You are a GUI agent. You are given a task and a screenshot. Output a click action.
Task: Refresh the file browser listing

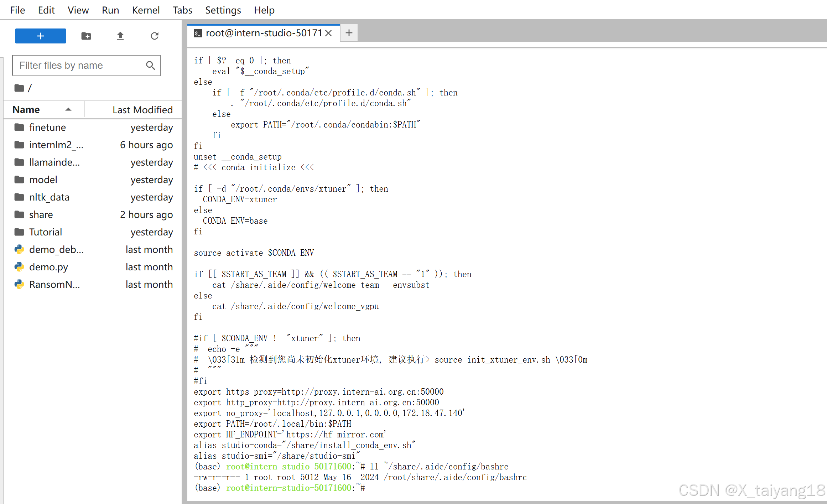pyautogui.click(x=154, y=36)
